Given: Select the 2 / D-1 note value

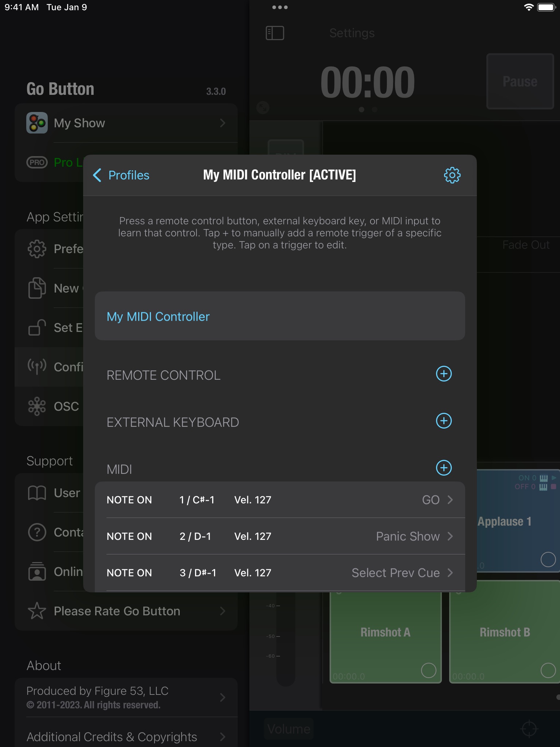Looking at the screenshot, I should pyautogui.click(x=195, y=536).
